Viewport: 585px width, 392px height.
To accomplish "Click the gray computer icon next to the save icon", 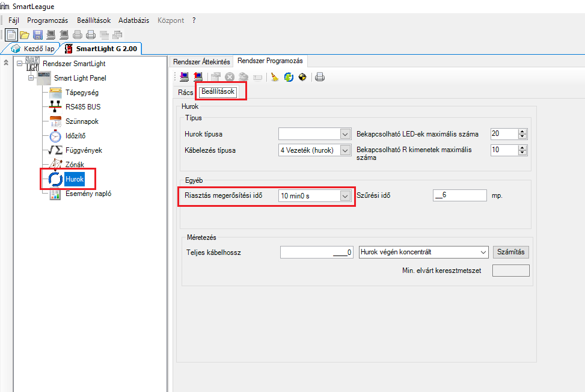I will click(51, 35).
